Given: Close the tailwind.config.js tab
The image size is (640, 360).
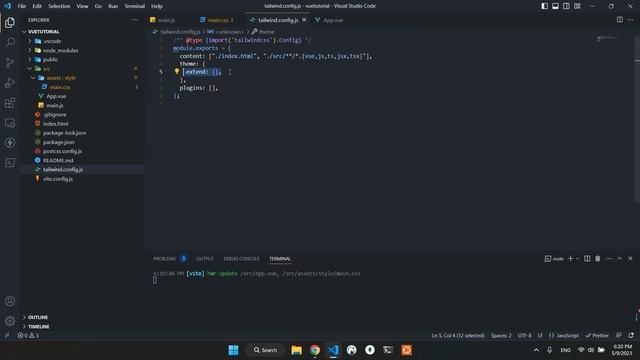Looking at the screenshot, I should (304, 20).
